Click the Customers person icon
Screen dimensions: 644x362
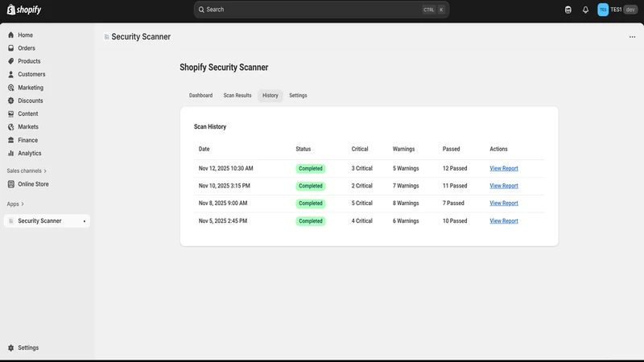(x=11, y=74)
